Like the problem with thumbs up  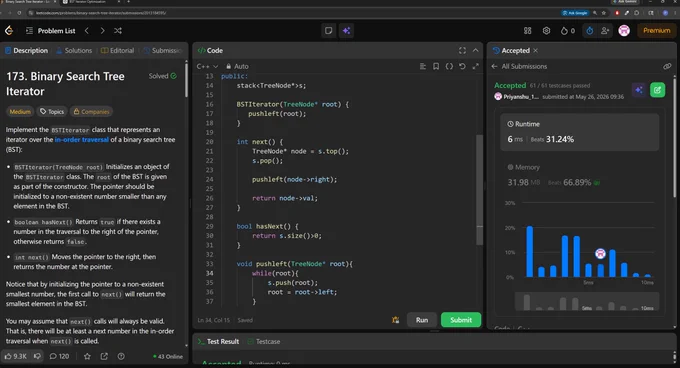(x=16, y=356)
